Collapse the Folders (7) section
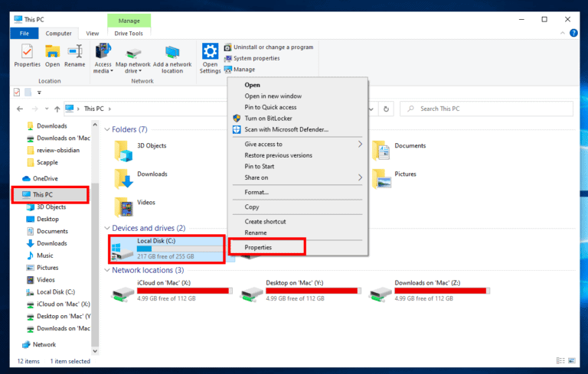Screen dimensions: 588x374 pos(107,130)
